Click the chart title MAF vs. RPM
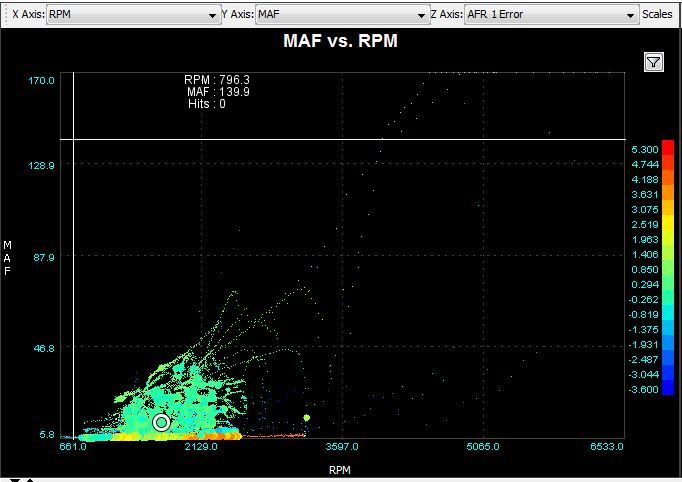Screen dimensions: 682x482 pyautogui.click(x=341, y=41)
